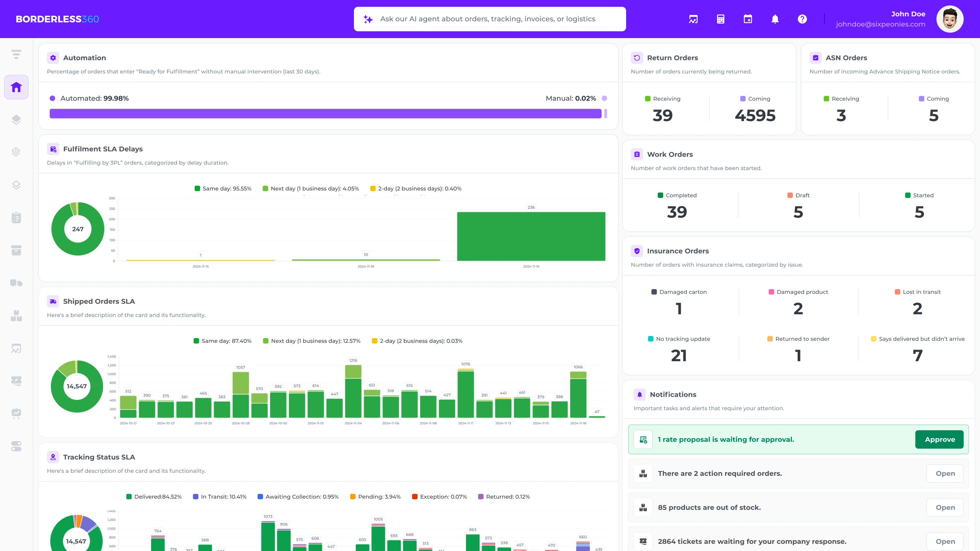Click the truck shipping icon in sidebar

click(16, 283)
